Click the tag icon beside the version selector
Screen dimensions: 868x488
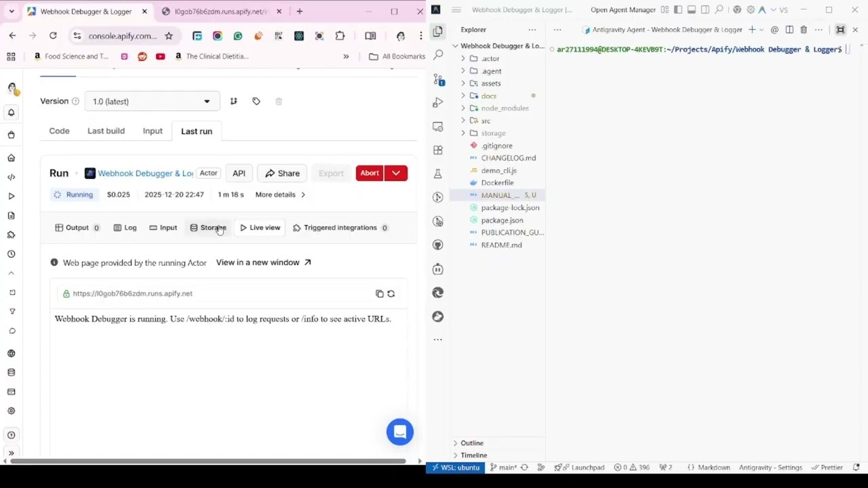coord(256,101)
